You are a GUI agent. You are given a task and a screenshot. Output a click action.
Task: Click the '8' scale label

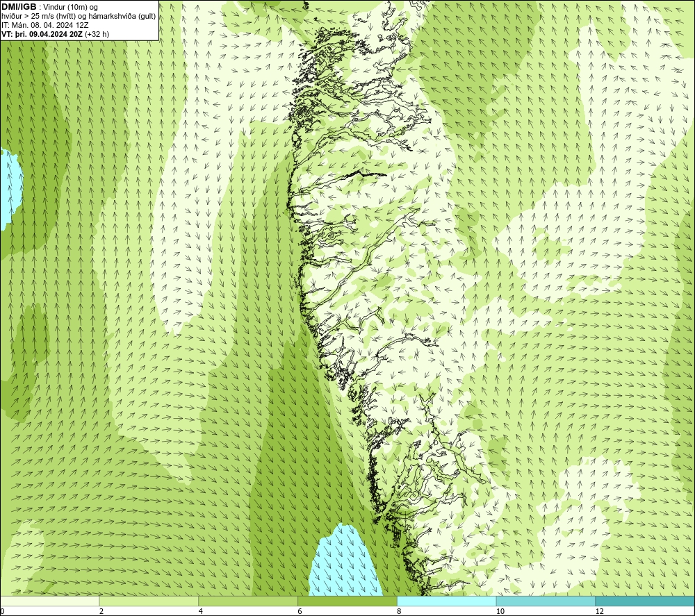click(399, 611)
